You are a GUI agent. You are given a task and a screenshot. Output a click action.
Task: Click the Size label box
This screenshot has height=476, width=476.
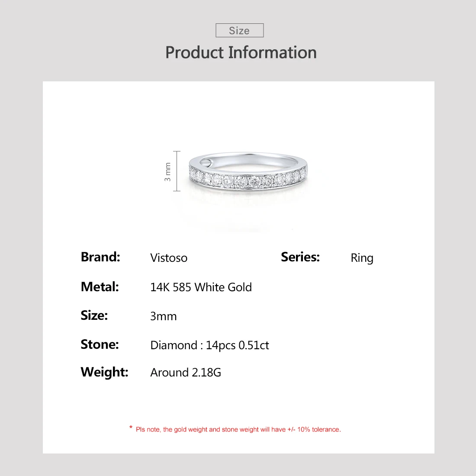pyautogui.click(x=240, y=30)
